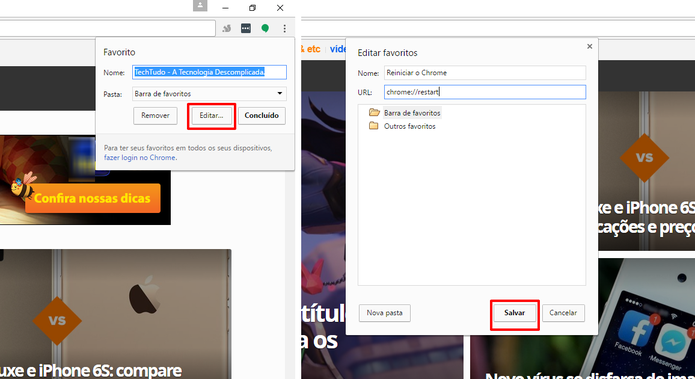Click the Cancelar button

click(x=563, y=313)
